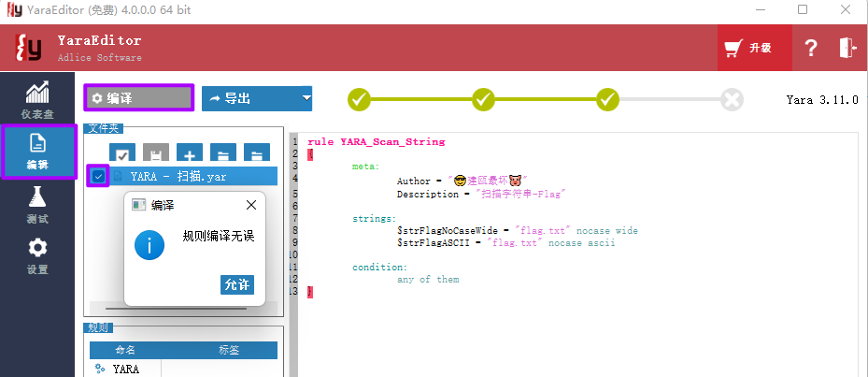Click the first green checkmark progress step
Screen dimensions: 868x377
[360, 100]
